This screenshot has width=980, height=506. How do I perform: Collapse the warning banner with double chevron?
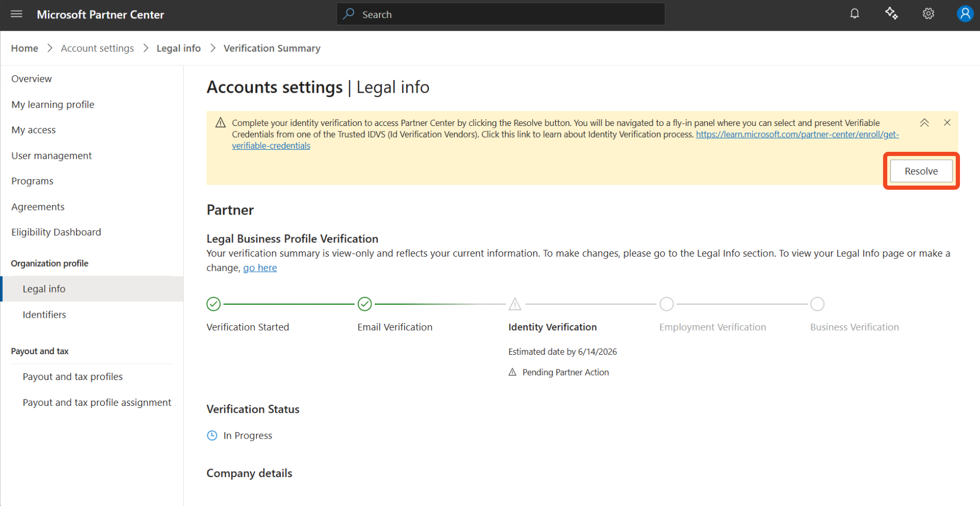coord(924,122)
